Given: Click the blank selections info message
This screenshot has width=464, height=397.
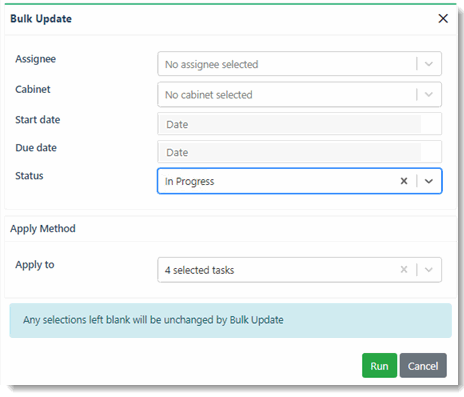Looking at the screenshot, I should 231,320.
